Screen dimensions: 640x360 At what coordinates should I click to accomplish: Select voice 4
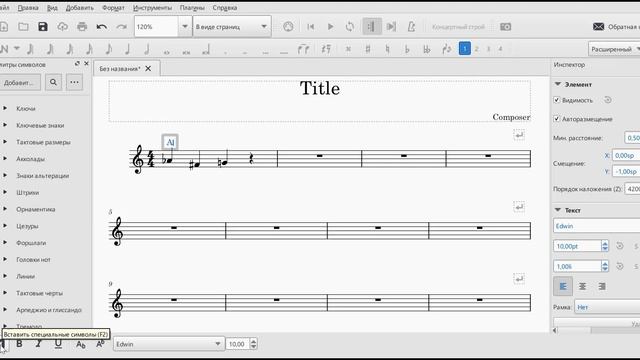tap(500, 49)
